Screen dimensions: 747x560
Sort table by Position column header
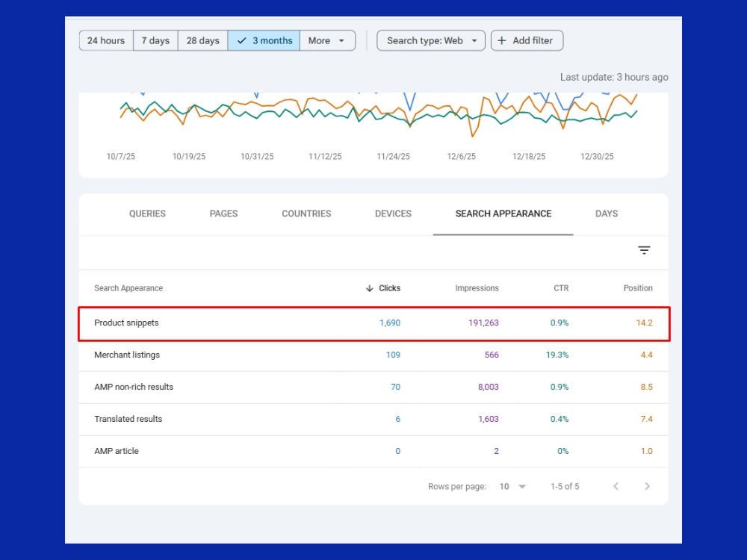tap(638, 288)
